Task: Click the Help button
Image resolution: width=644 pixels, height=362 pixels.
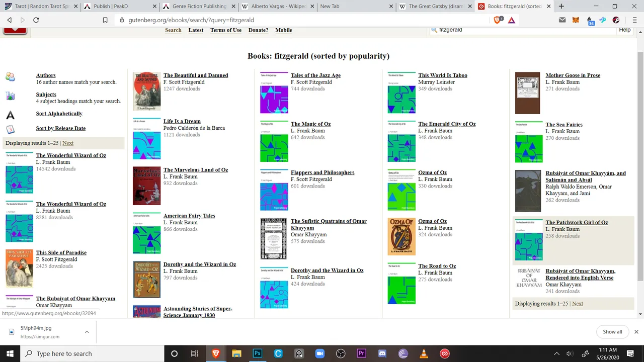Action: click(625, 30)
